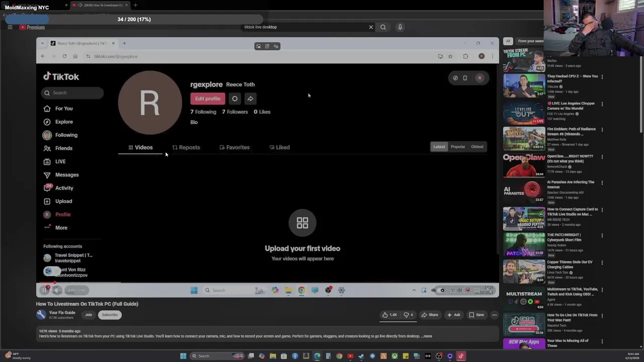Click the TikTok share profile arrow icon
This screenshot has height=362, width=644.
250,99
